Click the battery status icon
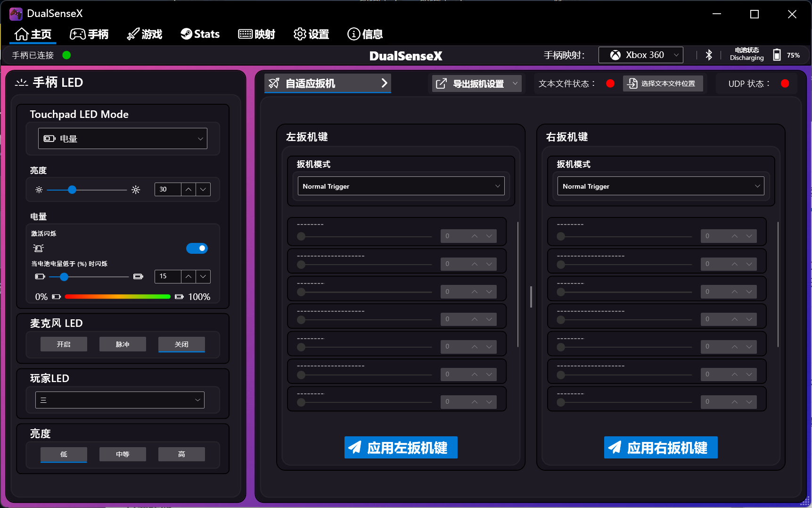This screenshot has width=812, height=508. [x=776, y=55]
